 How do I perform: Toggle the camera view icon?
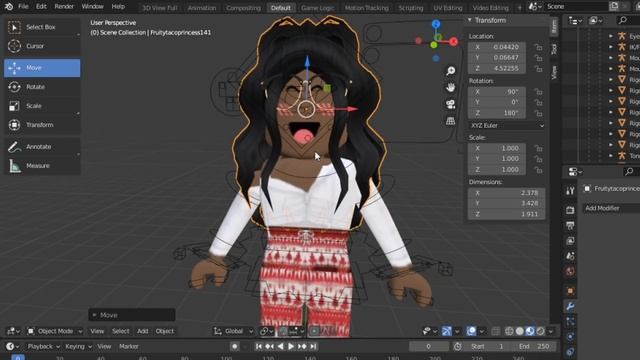pyautogui.click(x=451, y=104)
